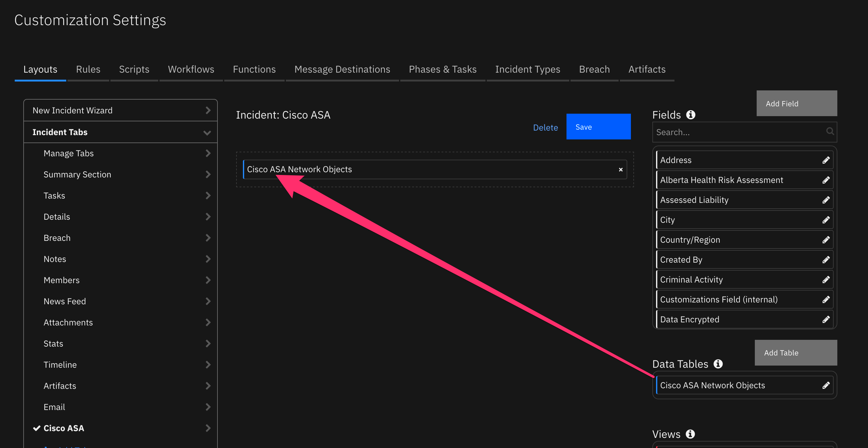The height and width of the screenshot is (448, 868).
Task: Edit the City field pencil icon
Action: 826,220
